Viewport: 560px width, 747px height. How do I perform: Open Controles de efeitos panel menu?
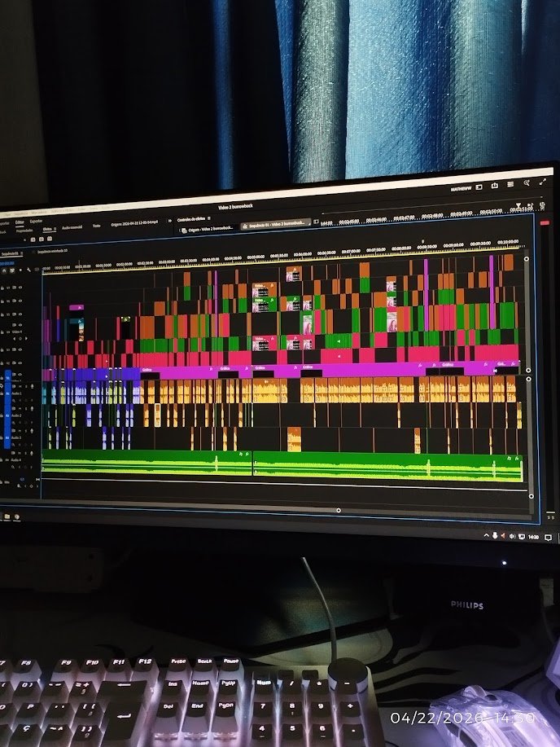[208, 218]
